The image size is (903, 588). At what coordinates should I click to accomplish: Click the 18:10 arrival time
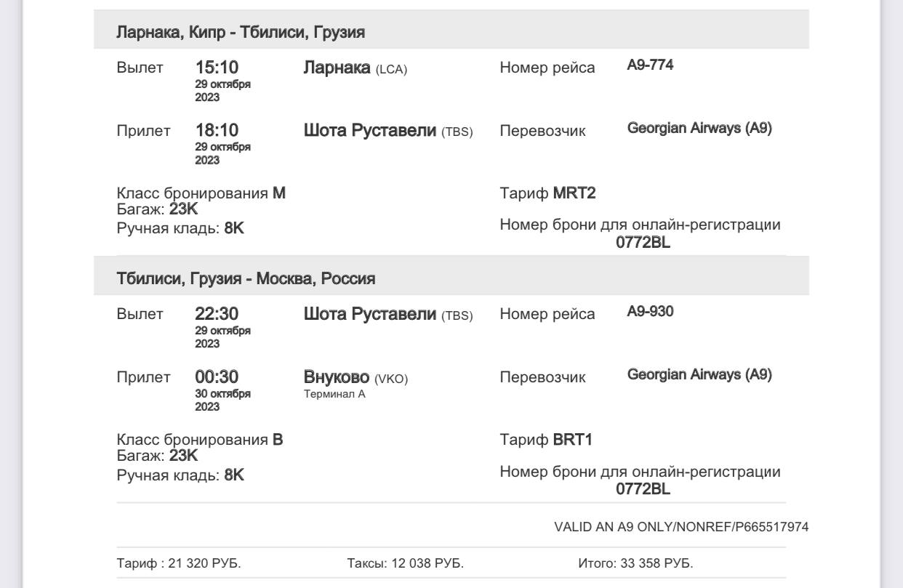[x=217, y=130]
